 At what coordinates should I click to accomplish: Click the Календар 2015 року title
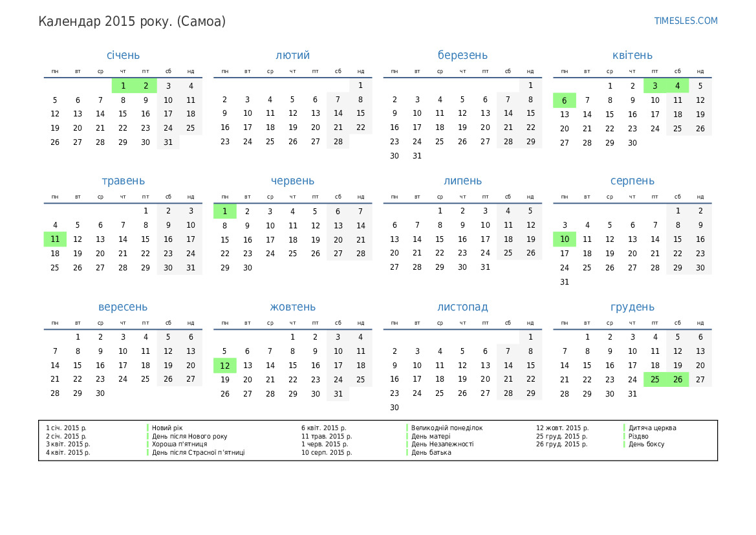pyautogui.click(x=132, y=21)
